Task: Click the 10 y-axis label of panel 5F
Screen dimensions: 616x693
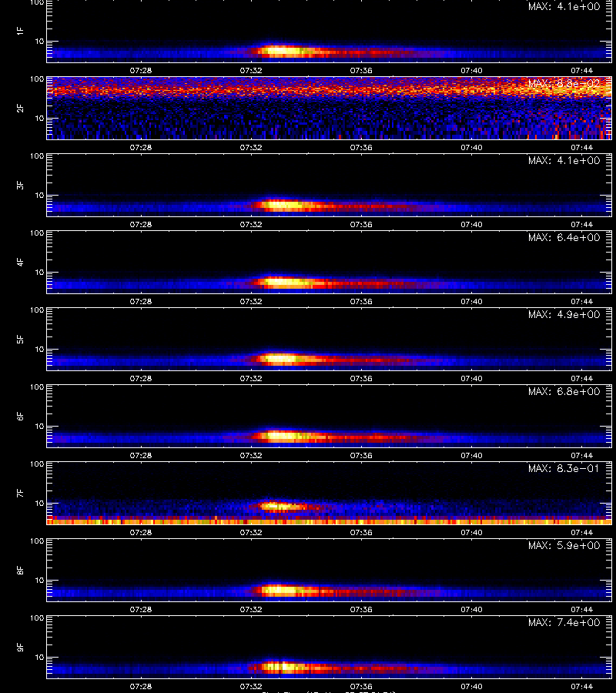Action: tap(39, 349)
